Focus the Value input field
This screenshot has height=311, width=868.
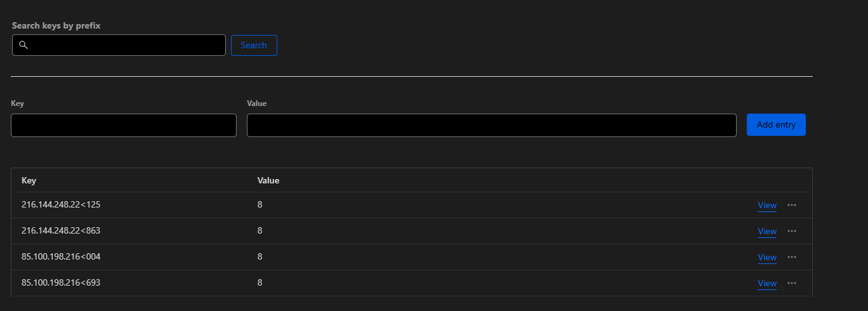[x=491, y=125]
